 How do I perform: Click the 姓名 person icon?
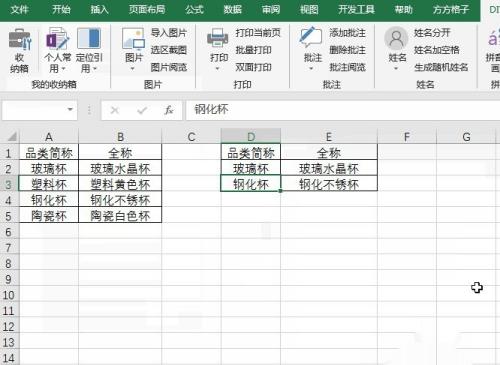click(396, 38)
